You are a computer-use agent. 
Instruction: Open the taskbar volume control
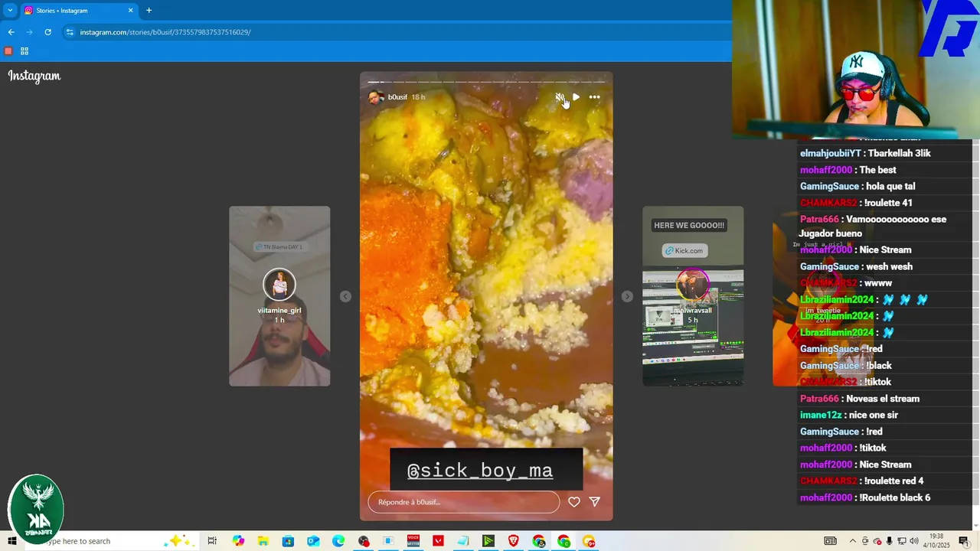click(x=913, y=541)
